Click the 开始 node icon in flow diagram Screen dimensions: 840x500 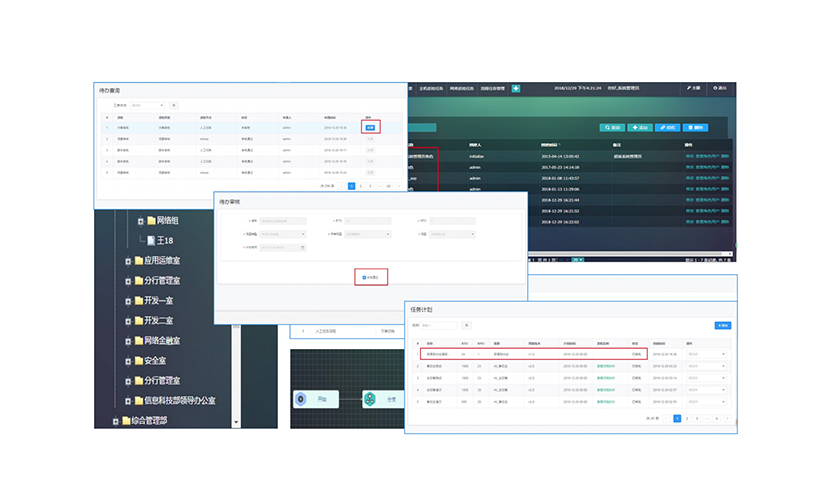pos(302,399)
